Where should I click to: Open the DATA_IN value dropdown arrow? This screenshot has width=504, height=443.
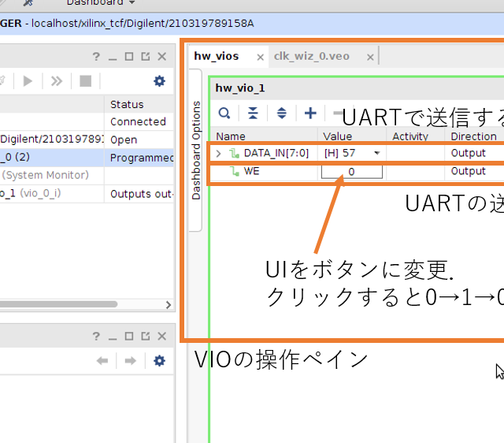[x=377, y=153]
